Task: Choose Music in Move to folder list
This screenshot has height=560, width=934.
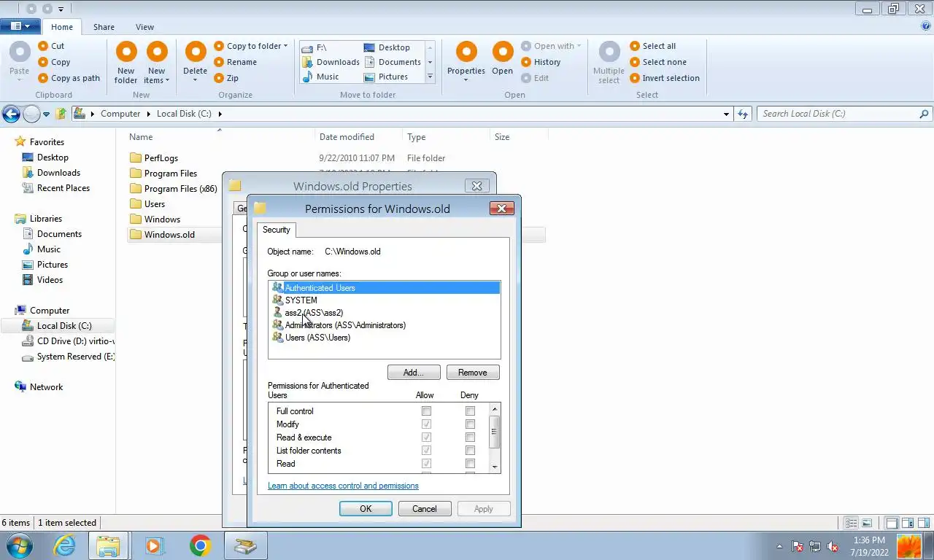Action: click(x=320, y=77)
